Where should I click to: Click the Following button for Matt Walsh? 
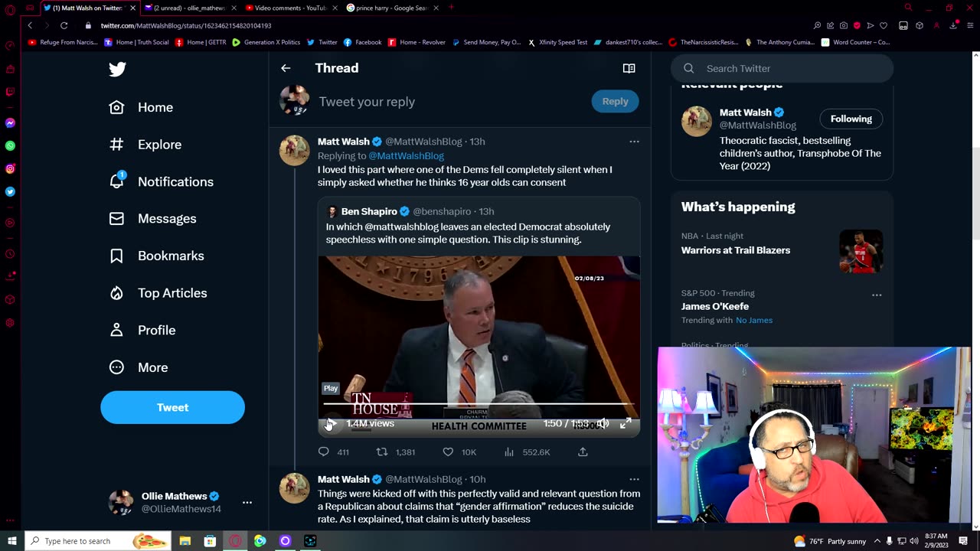click(x=851, y=119)
